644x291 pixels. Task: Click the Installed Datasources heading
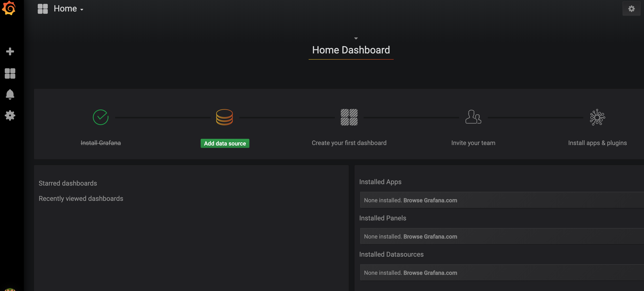[391, 254]
